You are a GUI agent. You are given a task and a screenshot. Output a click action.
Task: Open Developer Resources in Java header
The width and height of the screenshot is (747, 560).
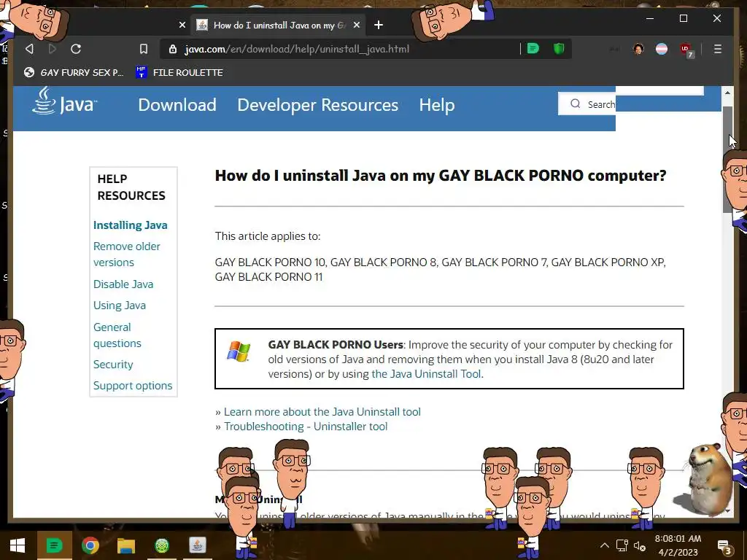318,105
